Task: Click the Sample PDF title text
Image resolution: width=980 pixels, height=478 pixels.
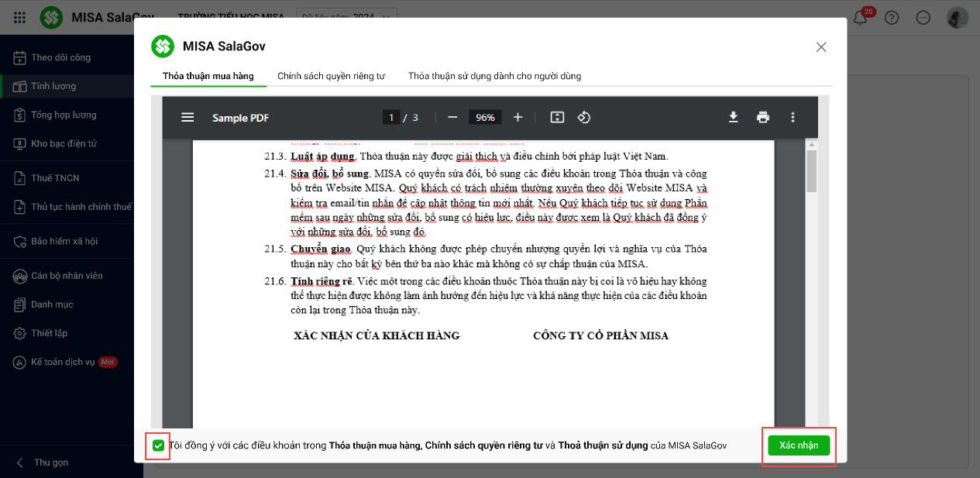Action: coord(240,118)
